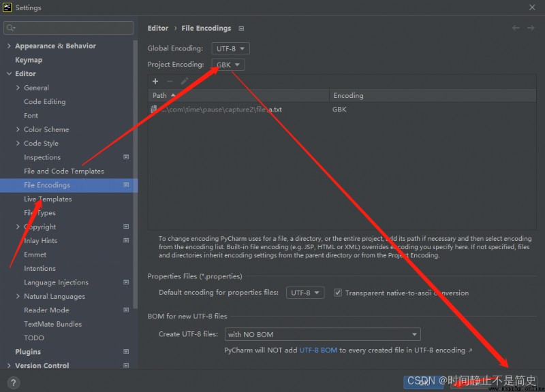This screenshot has width=545, height=392.
Task: Click the add path plus icon
Action: click(x=155, y=81)
